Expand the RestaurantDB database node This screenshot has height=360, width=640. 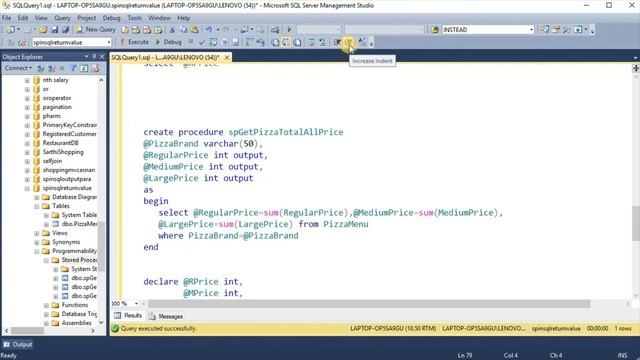(27, 143)
